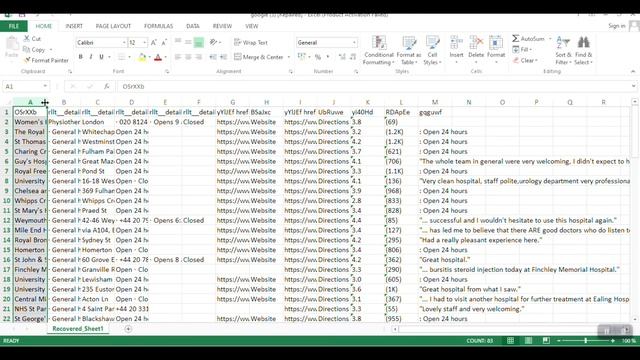Click the zoom slider handle

[x=585, y=340]
